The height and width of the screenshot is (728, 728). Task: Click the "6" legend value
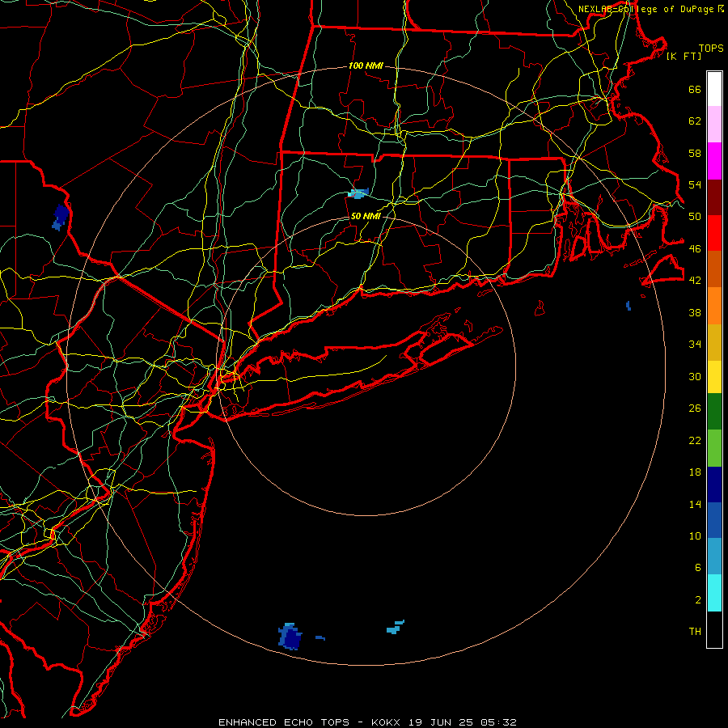coord(698,568)
